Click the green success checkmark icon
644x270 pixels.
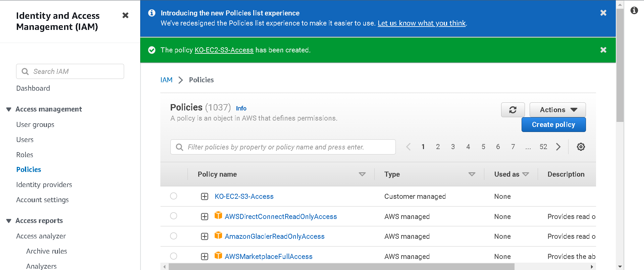tap(152, 50)
